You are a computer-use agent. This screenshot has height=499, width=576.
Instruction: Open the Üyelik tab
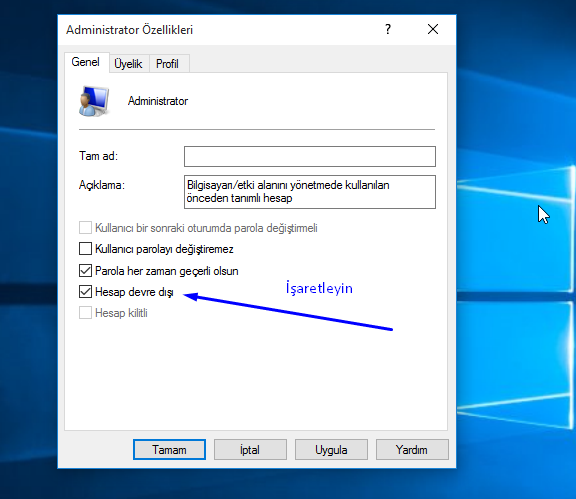(x=129, y=64)
